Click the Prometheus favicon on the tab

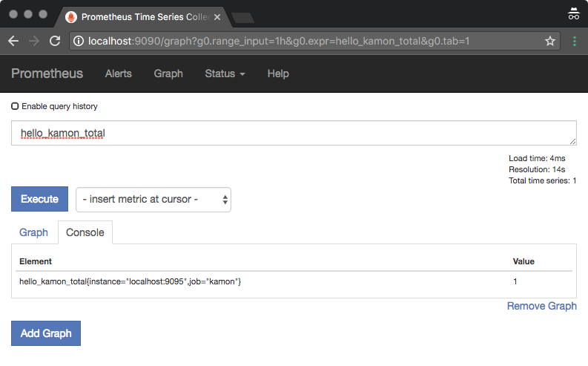click(71, 17)
